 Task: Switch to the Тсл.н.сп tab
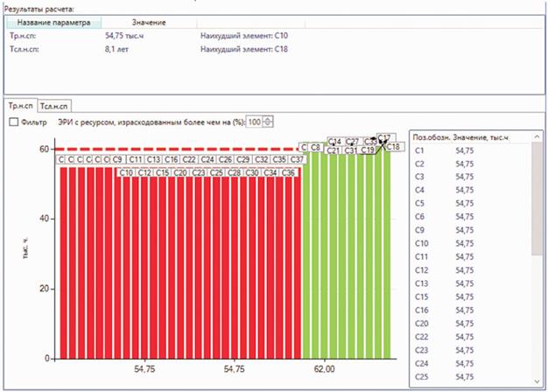(x=54, y=104)
